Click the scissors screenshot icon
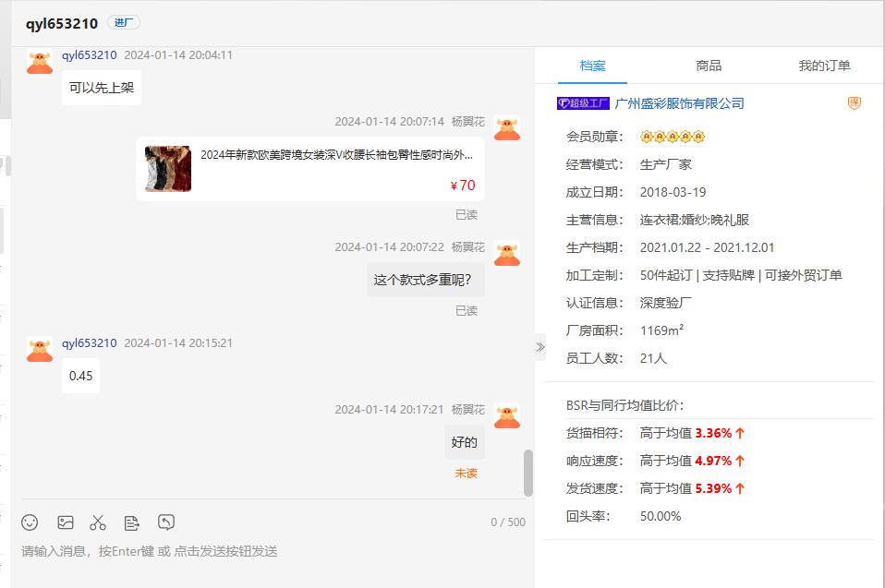Screen dimensions: 885x588 click(98, 522)
